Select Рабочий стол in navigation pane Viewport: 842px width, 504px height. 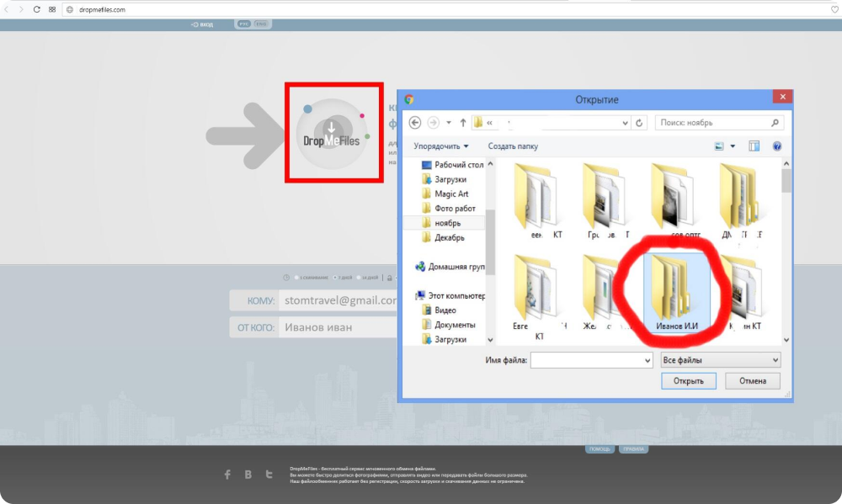453,165
